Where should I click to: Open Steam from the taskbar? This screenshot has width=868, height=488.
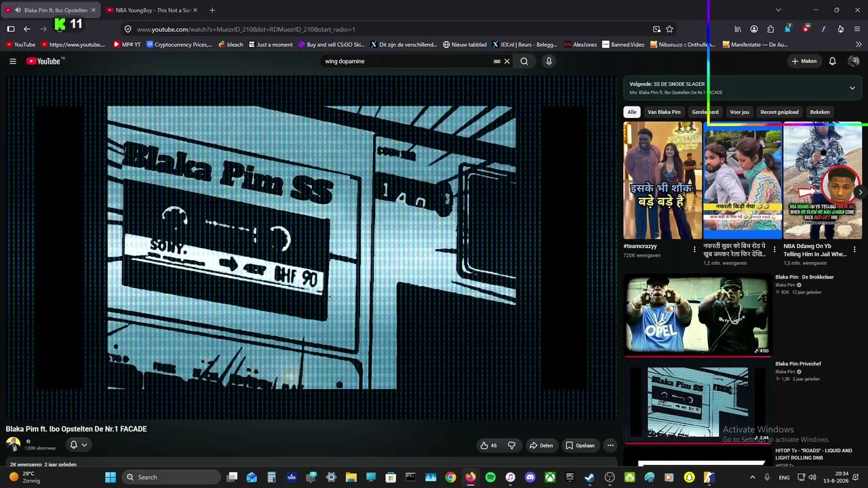click(x=590, y=477)
